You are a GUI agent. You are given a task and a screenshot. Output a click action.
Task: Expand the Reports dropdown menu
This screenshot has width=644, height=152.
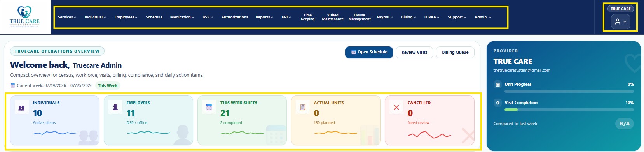(264, 17)
